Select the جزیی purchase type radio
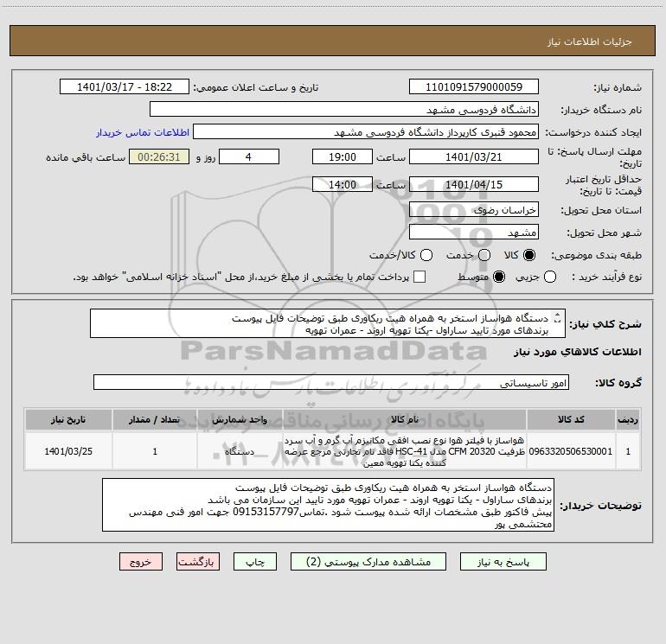Screen dimensions: 666x644 pyautogui.click(x=550, y=277)
